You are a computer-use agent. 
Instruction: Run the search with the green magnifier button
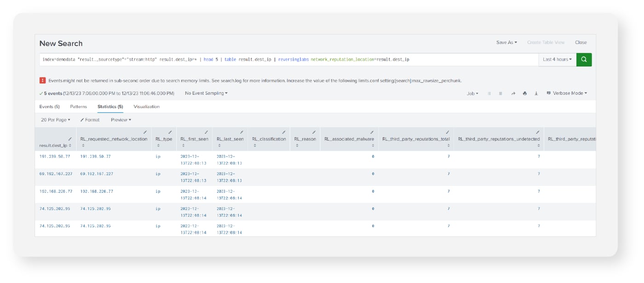pyautogui.click(x=584, y=59)
